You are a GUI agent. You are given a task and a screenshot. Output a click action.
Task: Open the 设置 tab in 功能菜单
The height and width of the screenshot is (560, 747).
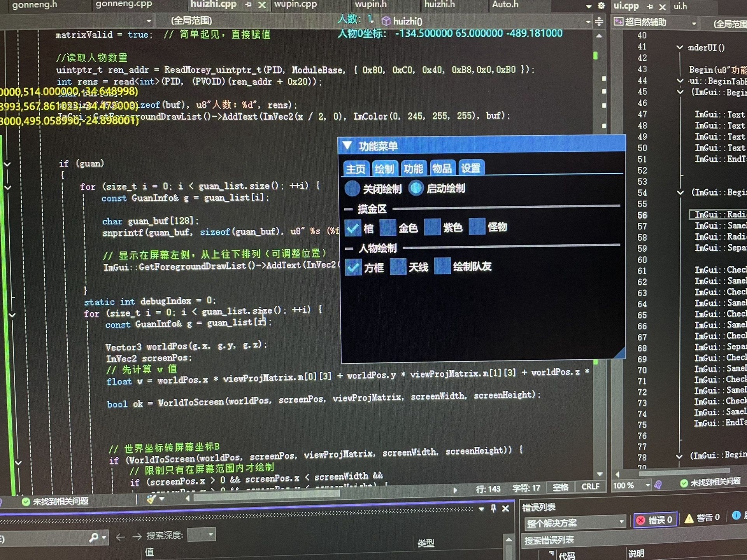click(x=471, y=168)
